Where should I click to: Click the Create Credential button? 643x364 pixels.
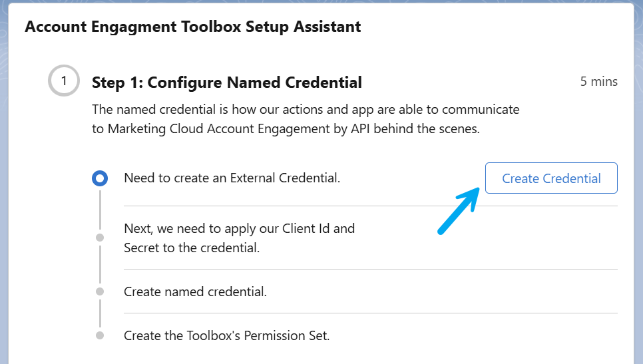click(x=551, y=178)
